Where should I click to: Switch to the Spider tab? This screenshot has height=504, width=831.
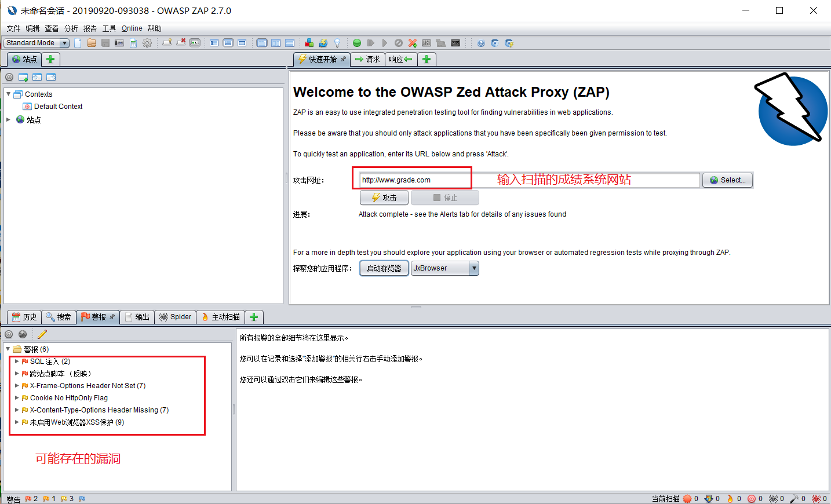(175, 317)
